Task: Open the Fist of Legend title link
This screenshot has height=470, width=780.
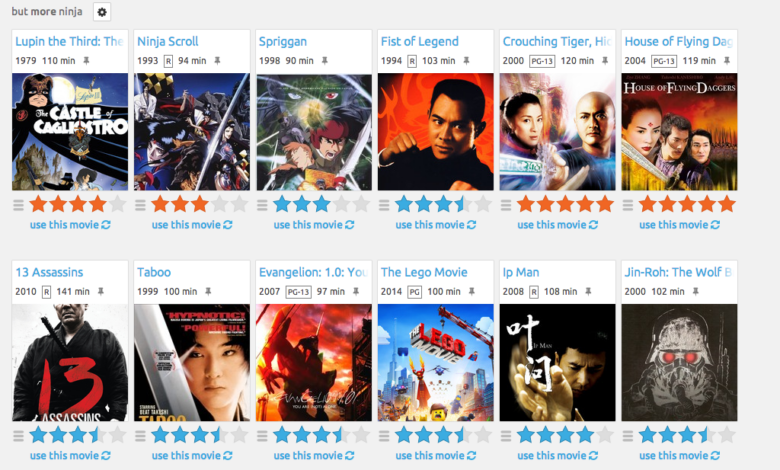Action: (420, 41)
